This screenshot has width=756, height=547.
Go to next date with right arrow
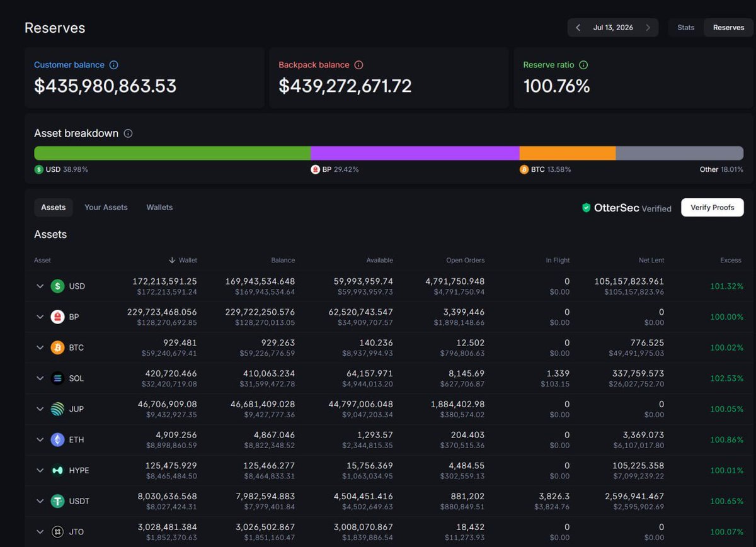(648, 28)
